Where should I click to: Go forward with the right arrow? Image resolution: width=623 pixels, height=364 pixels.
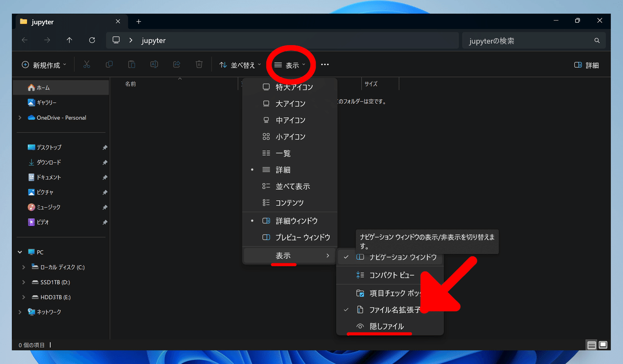(x=47, y=40)
